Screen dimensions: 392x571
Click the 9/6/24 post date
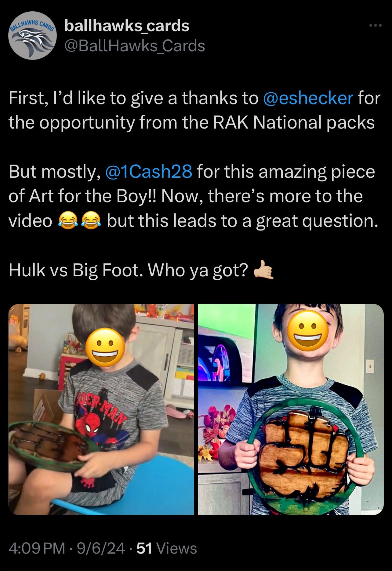coord(101,548)
